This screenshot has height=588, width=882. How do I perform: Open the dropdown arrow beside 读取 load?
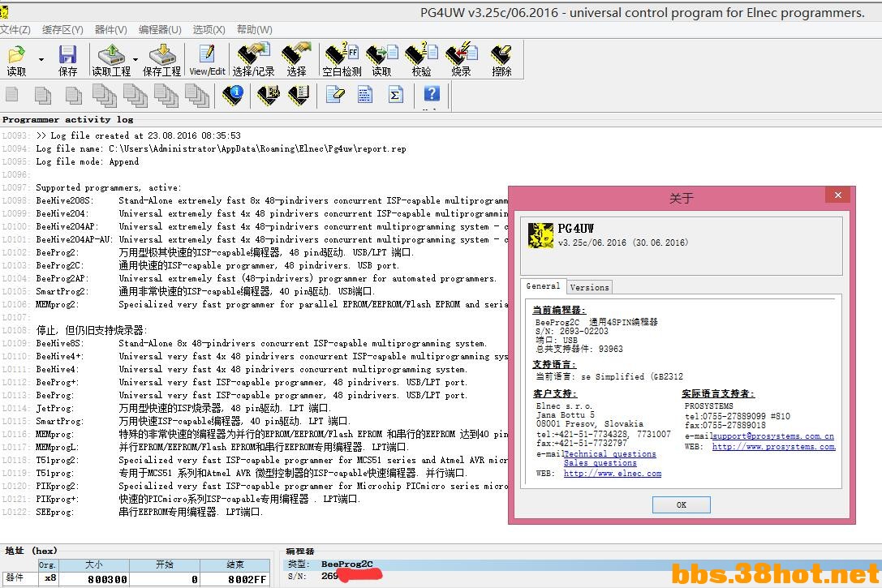coord(41,59)
